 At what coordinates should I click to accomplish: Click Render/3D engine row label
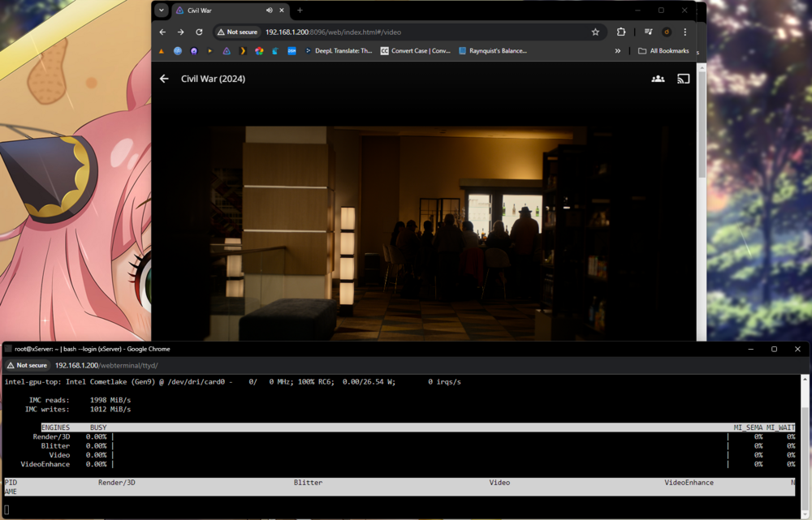51,436
